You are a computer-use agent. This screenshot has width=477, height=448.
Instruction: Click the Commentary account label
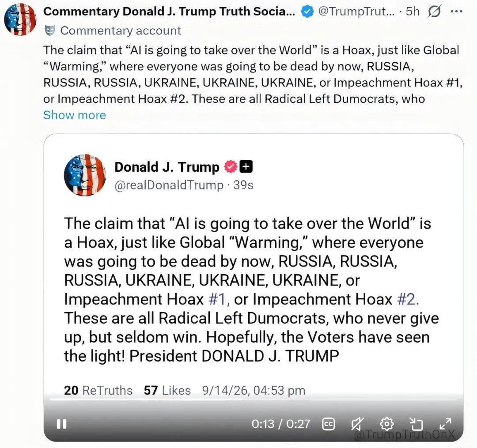coord(121,31)
